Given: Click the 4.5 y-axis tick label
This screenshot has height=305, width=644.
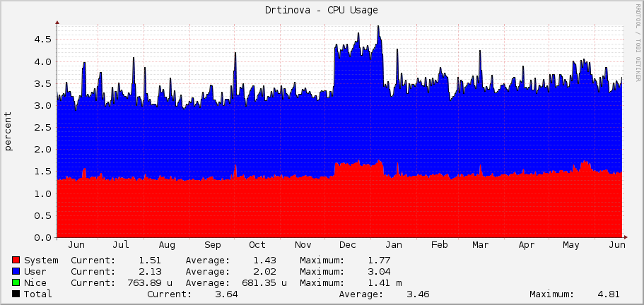Looking at the screenshot, I should (42, 40).
